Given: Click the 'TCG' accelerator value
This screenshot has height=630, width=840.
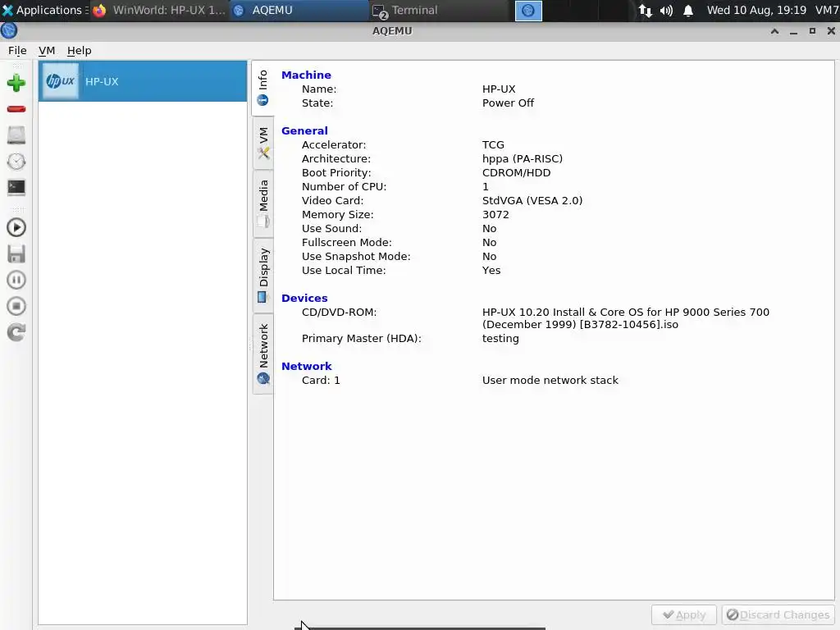Looking at the screenshot, I should click(493, 144).
